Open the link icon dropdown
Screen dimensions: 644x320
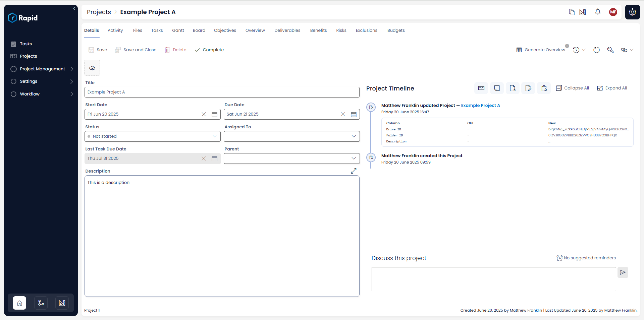pyautogui.click(x=627, y=50)
